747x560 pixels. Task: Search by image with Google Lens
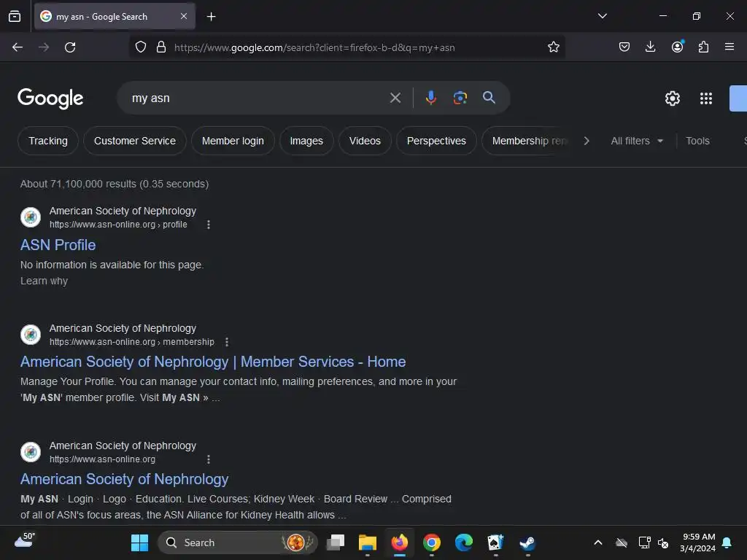460,98
